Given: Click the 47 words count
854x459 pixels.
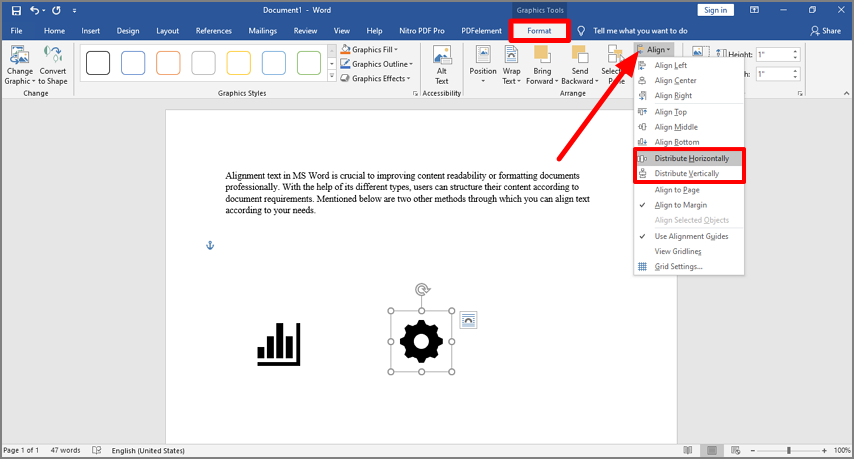Looking at the screenshot, I should [x=65, y=450].
